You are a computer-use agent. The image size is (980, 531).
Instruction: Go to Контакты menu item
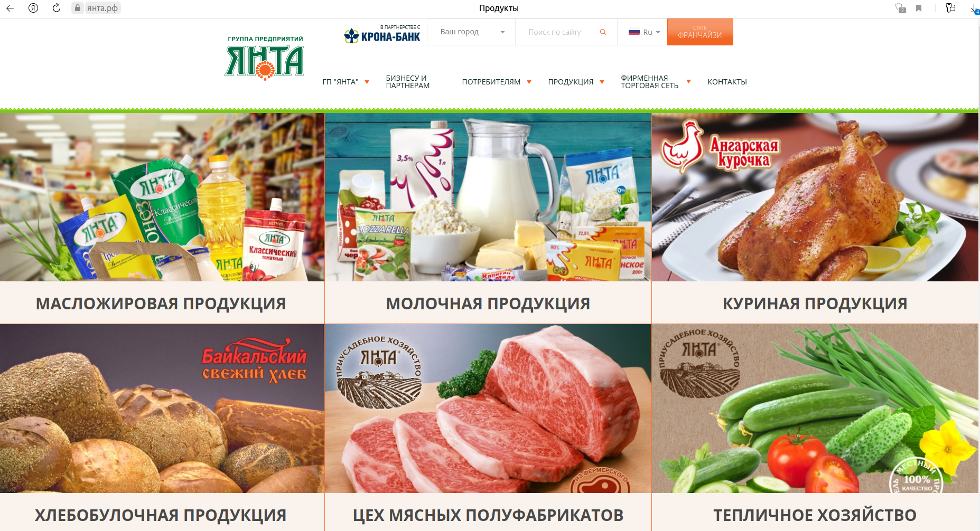pos(727,82)
